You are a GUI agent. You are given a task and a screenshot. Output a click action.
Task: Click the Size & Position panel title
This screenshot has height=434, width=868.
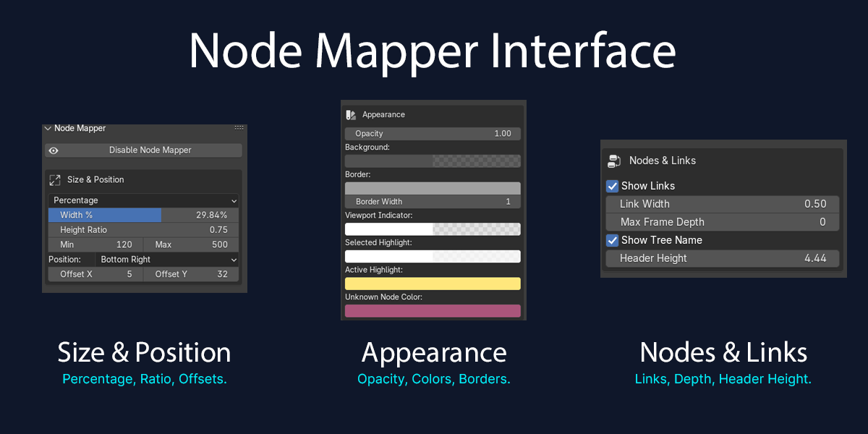click(95, 179)
